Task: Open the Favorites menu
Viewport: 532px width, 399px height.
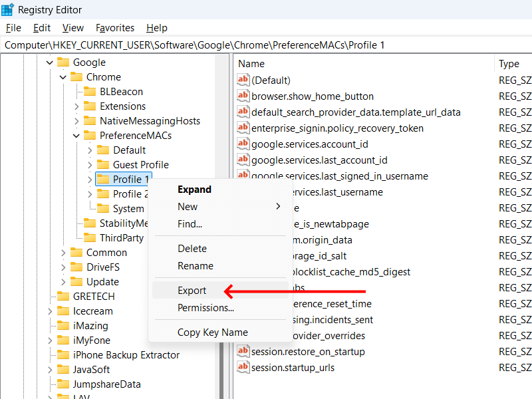Action: coord(114,28)
